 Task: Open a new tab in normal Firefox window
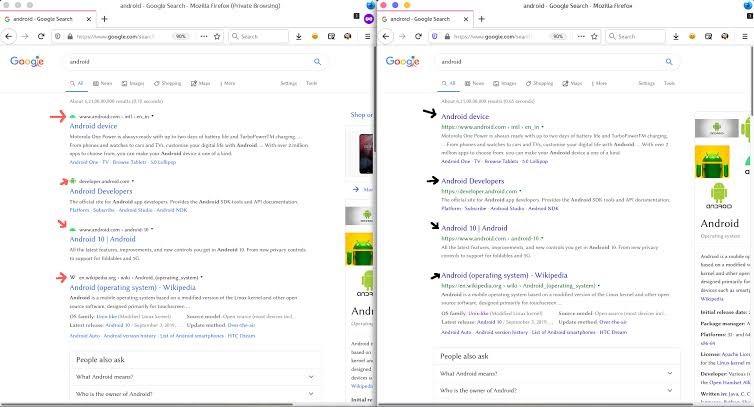pyautogui.click(x=481, y=19)
